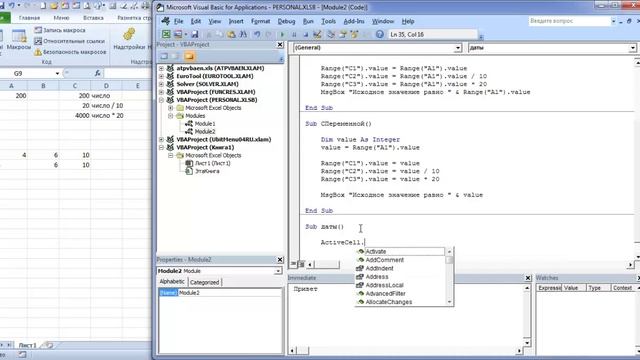
Task: Toggle Design Mode icon
Action: point(317,35)
